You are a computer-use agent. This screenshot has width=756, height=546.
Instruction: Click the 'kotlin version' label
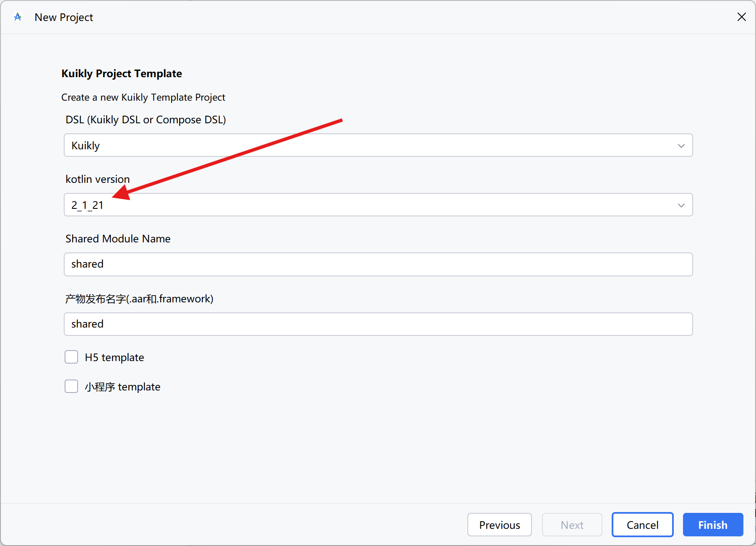click(x=97, y=179)
